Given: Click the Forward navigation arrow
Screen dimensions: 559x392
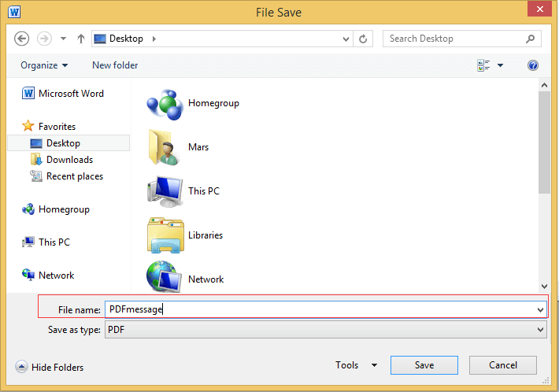Looking at the screenshot, I should (45, 39).
